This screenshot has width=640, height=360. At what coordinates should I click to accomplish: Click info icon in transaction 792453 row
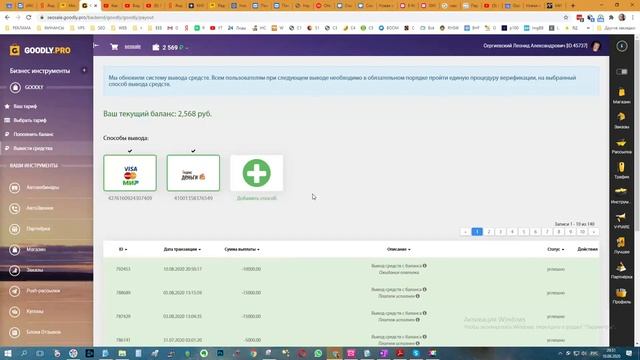(x=425, y=266)
